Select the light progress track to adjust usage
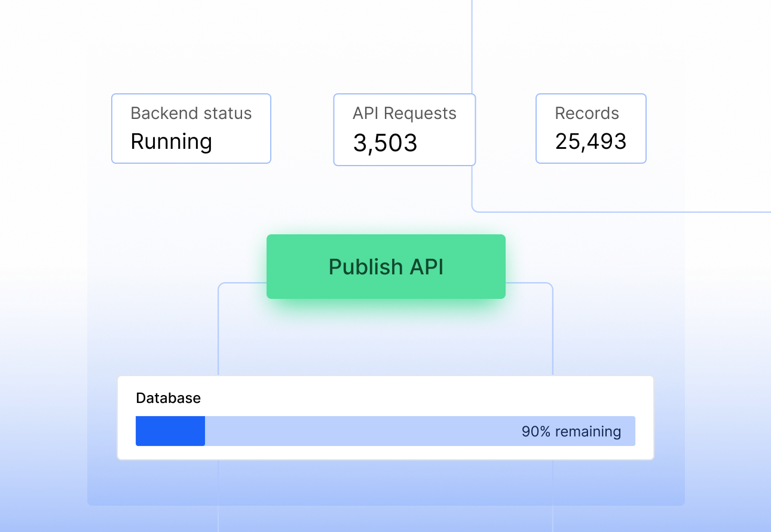 (x=418, y=430)
